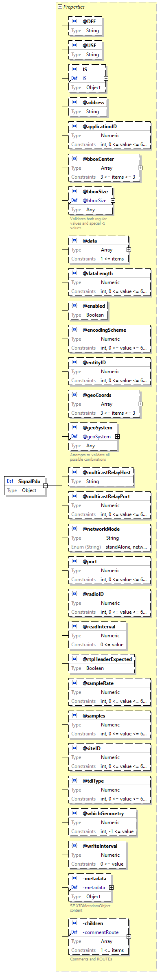Select the @networkMode property title
The width and height of the screenshot is (162, 980).
click(101, 529)
